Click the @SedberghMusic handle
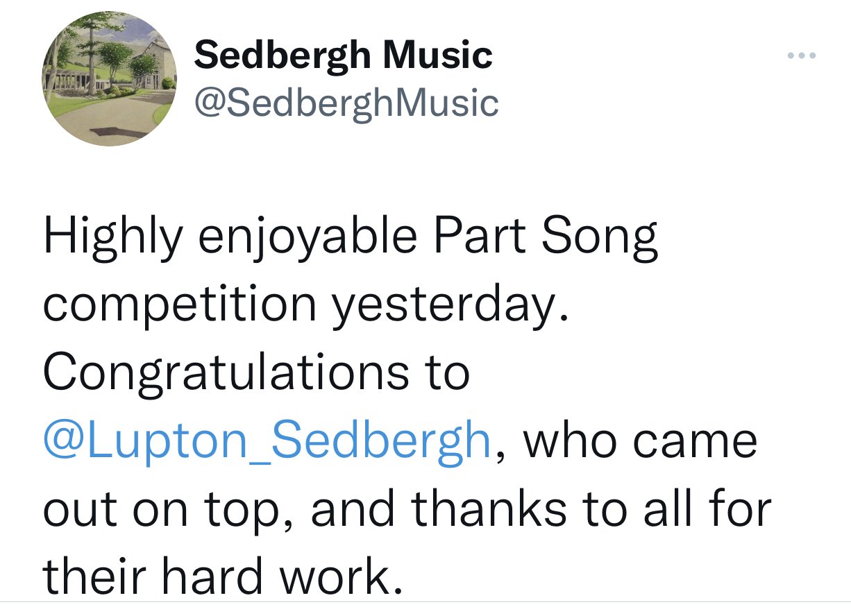851x616 pixels. pos(346,103)
